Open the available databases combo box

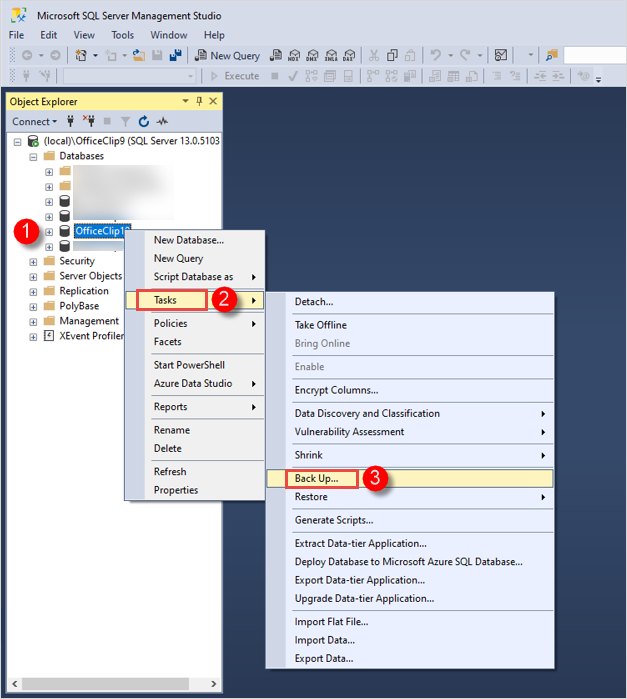pyautogui.click(x=129, y=76)
